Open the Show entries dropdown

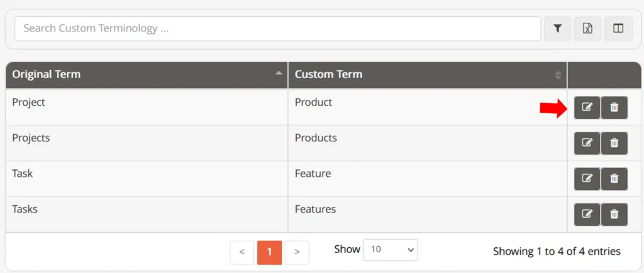390,250
